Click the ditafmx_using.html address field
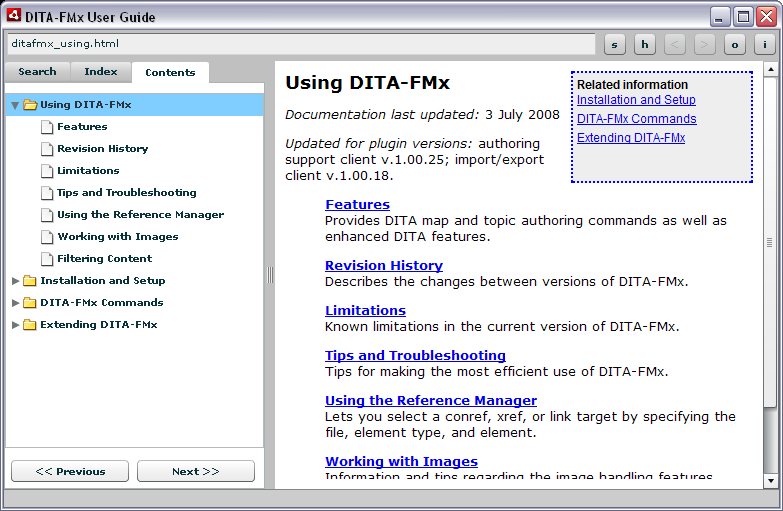This screenshot has width=783, height=511. point(301,44)
